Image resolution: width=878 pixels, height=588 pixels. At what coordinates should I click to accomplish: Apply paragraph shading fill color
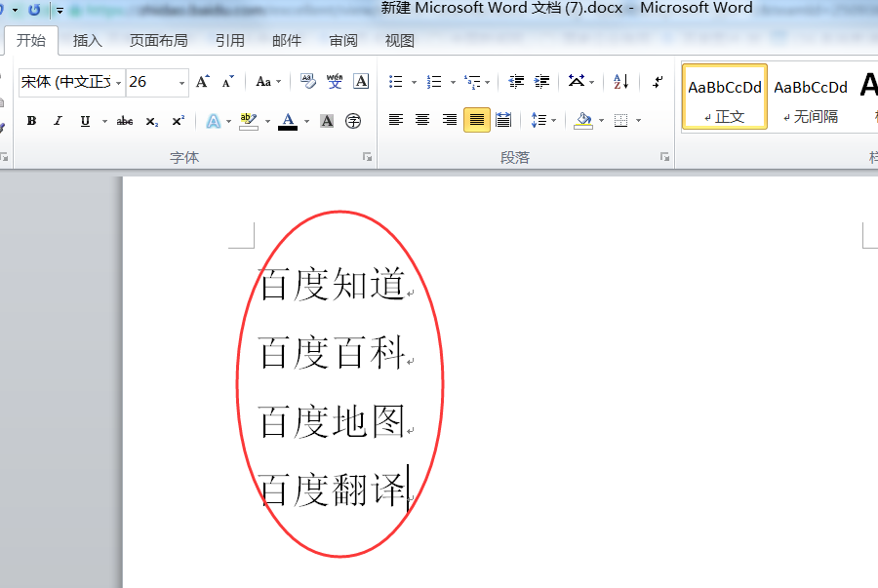point(583,120)
